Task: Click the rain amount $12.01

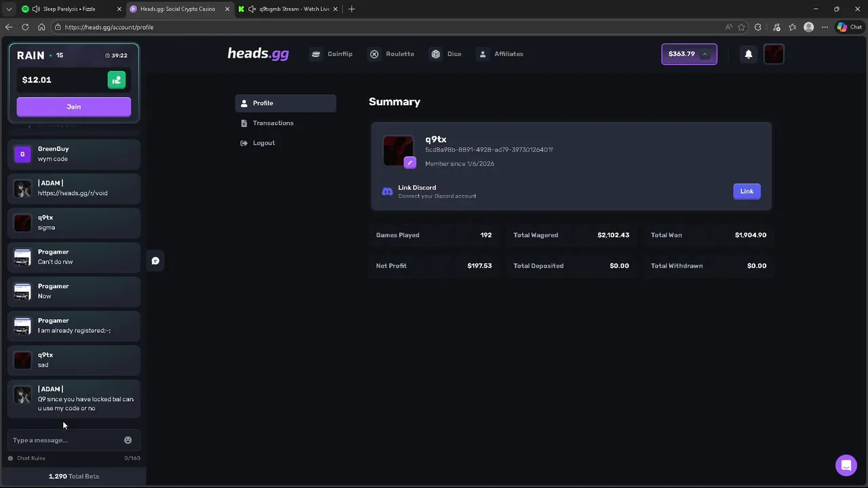Action: (37, 80)
